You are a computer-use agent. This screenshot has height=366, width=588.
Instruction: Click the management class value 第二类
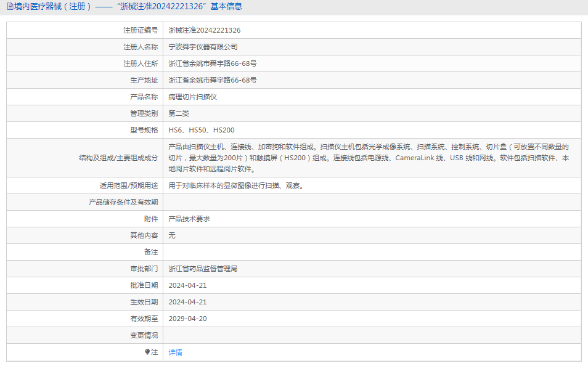point(179,113)
